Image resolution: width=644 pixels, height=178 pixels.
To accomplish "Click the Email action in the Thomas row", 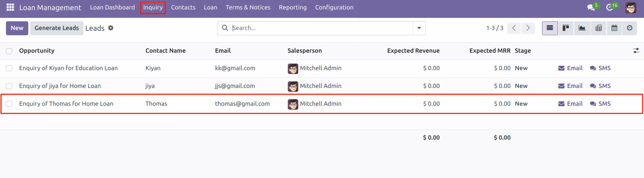I will pyautogui.click(x=570, y=104).
